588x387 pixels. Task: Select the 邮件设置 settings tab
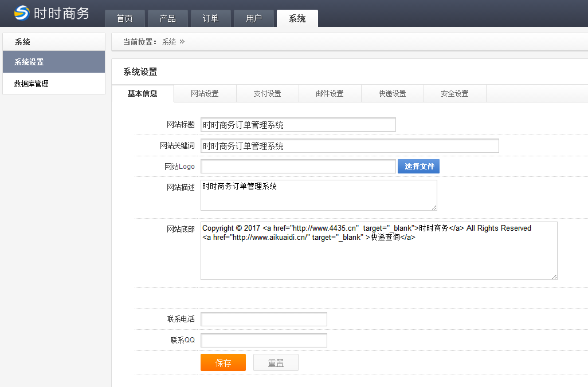pyautogui.click(x=330, y=93)
